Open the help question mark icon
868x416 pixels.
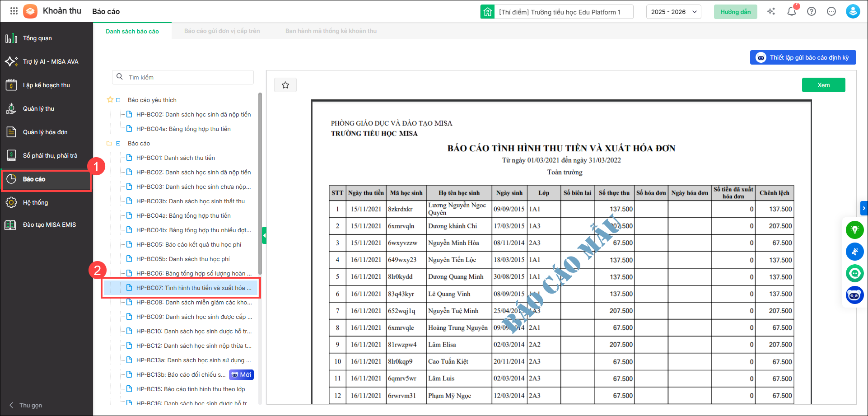[x=812, y=12]
